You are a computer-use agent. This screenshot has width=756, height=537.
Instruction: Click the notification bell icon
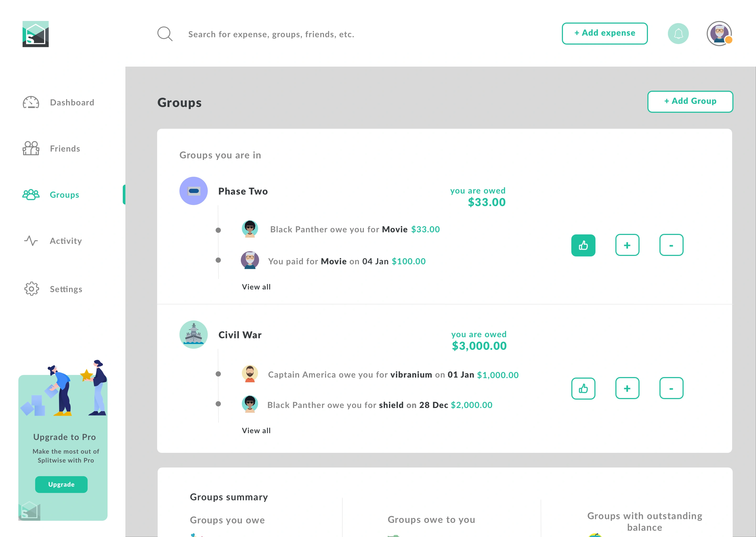[678, 34]
